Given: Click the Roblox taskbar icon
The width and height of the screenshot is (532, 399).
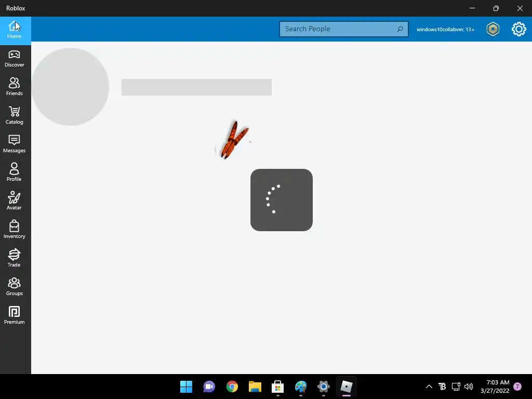Looking at the screenshot, I should click(x=347, y=387).
